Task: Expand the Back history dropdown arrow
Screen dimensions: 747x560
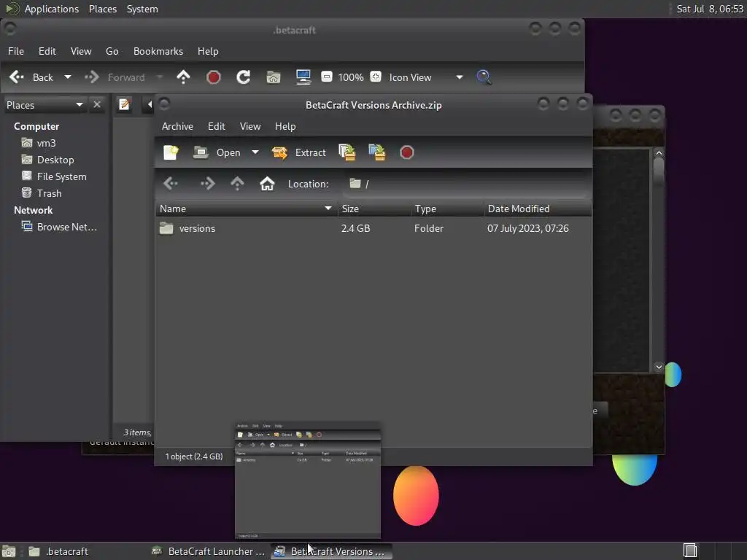Action: tap(68, 77)
